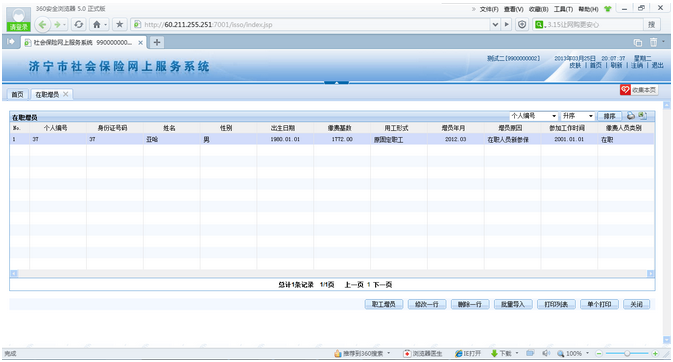Screen dimensions: 673x362
Task: Close the 社会保险网上服务系统 browser tab
Action: coord(140,43)
